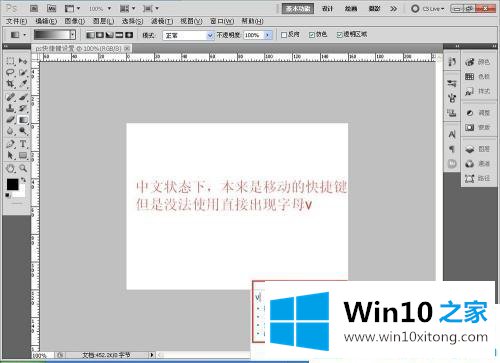This screenshot has height=363, width=500.
Task: Open the 选择(S) menu
Action: tap(132, 21)
